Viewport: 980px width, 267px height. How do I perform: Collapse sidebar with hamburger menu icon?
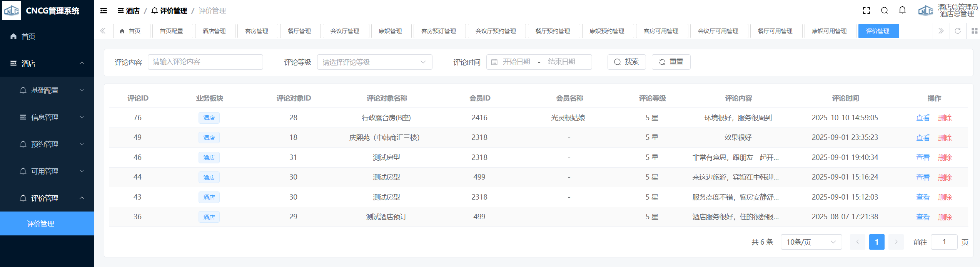click(x=104, y=10)
